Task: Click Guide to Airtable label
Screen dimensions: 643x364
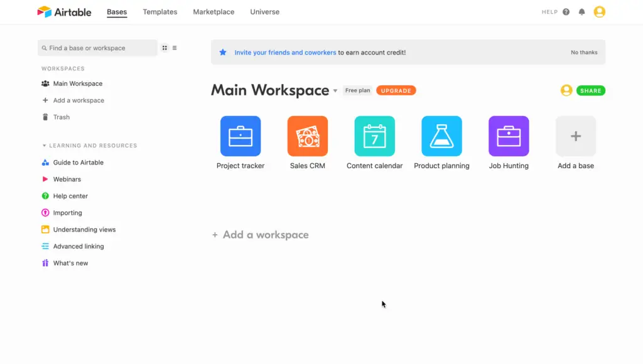Action: tap(78, 163)
